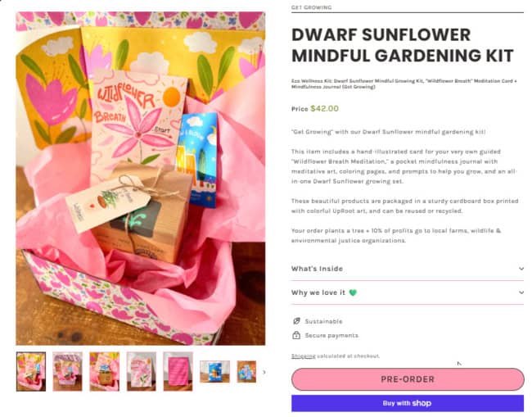The image size is (532, 417).
Task: Click the Get Growing collection label
Action: (x=312, y=7)
